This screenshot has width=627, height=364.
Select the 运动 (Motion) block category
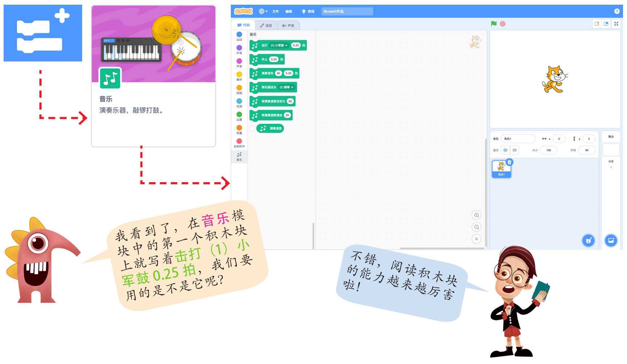coord(239,36)
